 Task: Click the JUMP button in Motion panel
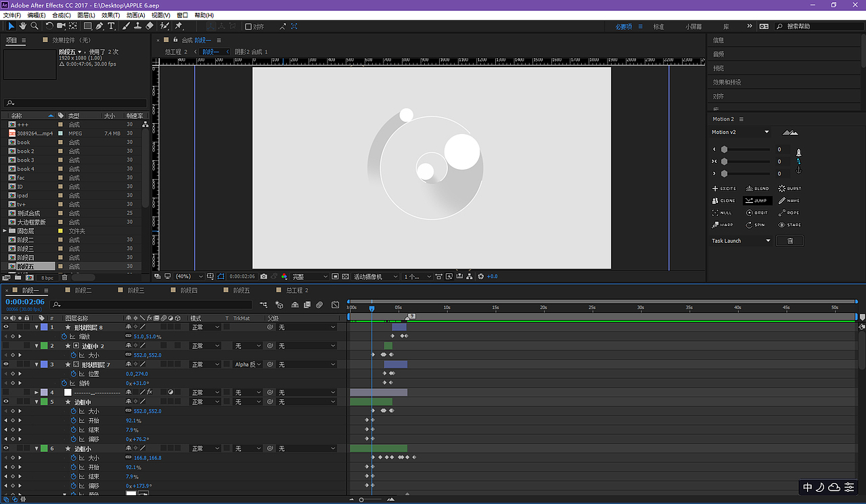757,201
